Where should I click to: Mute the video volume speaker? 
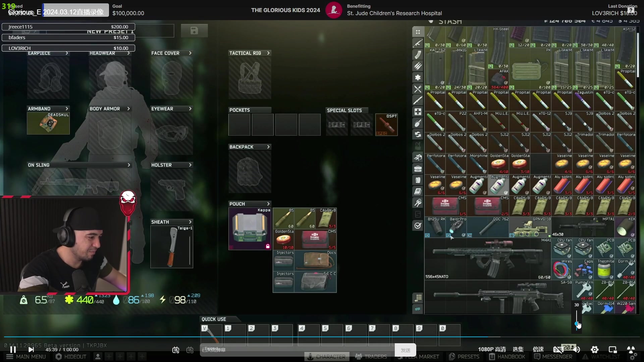click(x=577, y=350)
